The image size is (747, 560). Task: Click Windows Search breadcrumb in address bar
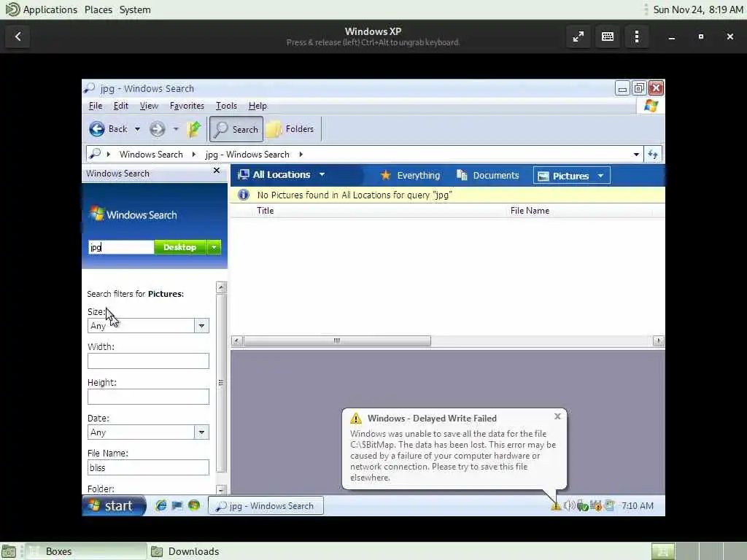[151, 155]
